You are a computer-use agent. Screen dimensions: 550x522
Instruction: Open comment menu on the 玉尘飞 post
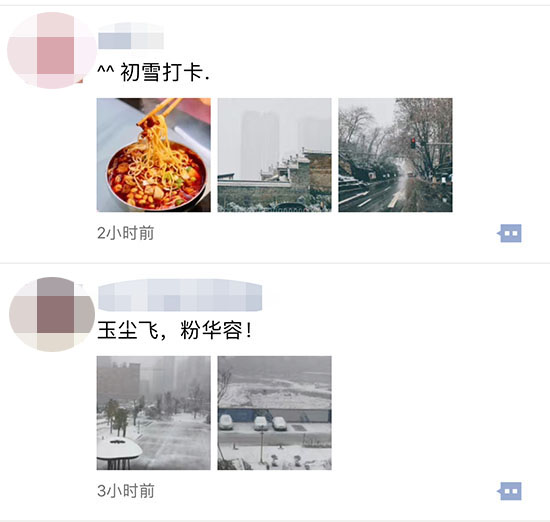[x=509, y=491]
